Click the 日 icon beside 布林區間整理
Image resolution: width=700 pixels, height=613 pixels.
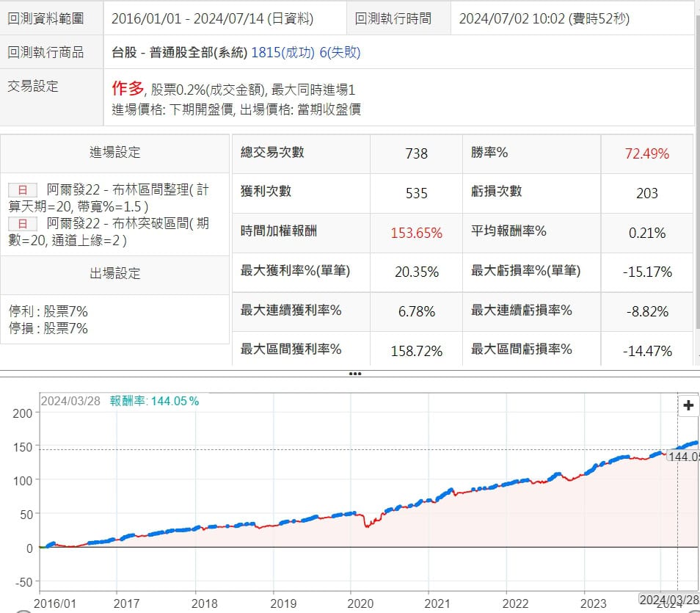[x=22, y=190]
